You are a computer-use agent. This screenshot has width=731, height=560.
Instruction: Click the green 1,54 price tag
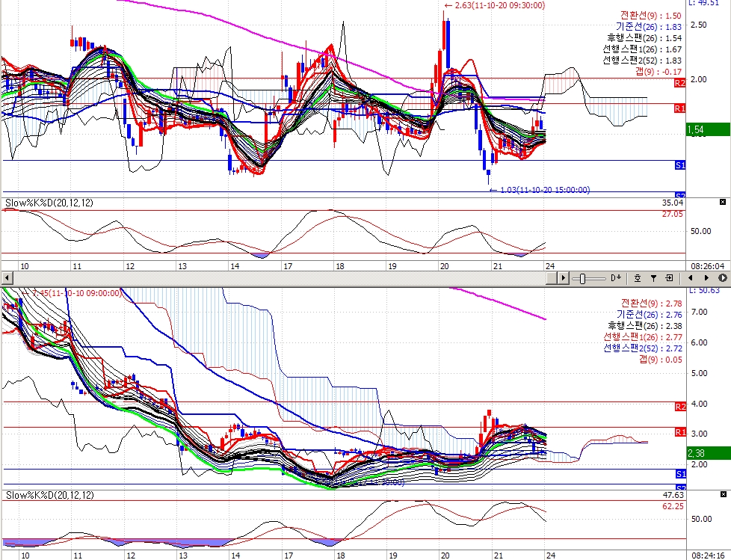[x=708, y=129]
